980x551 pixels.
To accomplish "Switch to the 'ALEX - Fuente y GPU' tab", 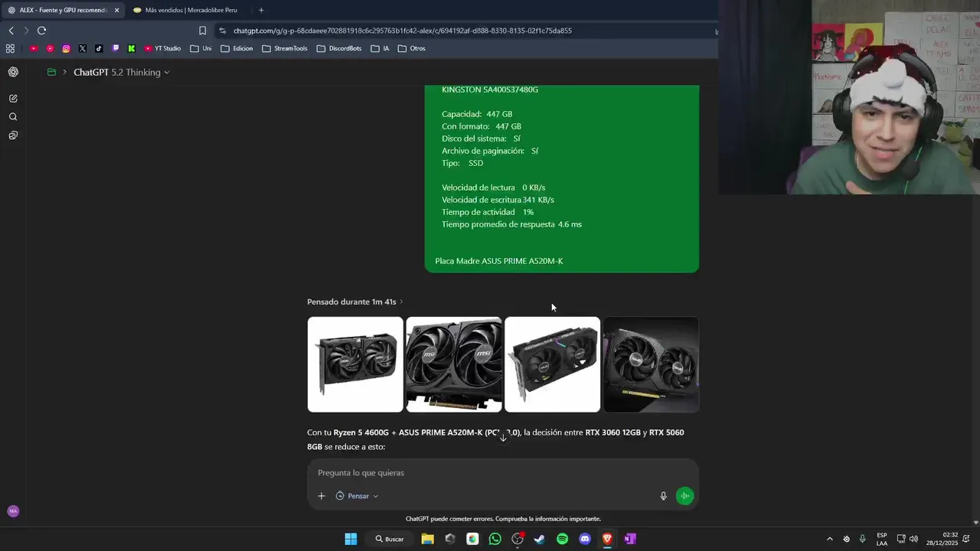I will pos(63,10).
